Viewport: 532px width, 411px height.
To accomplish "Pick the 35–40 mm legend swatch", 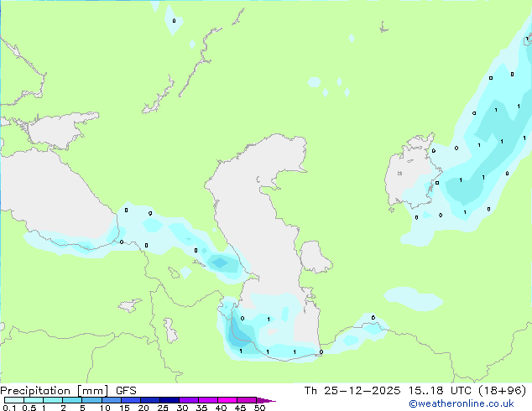I will (x=208, y=400).
